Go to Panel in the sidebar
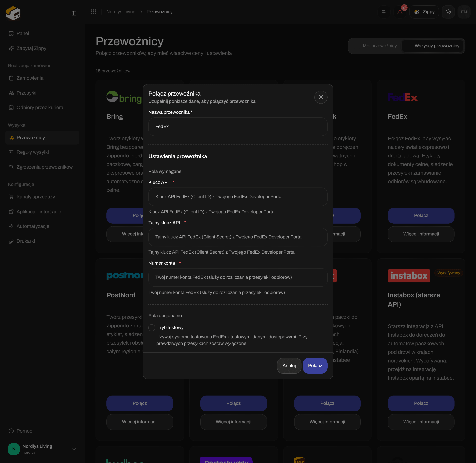The height and width of the screenshot is (463, 476). [x=42, y=33]
